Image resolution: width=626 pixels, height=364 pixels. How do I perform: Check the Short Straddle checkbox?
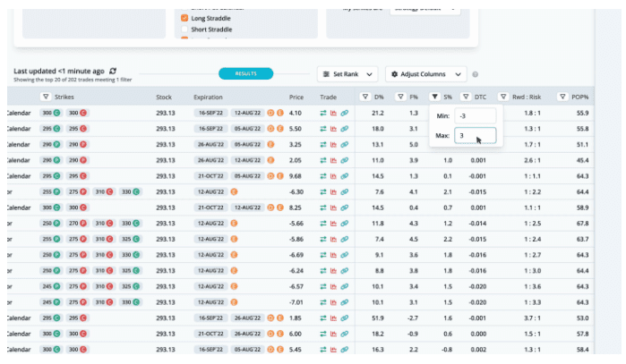[184, 30]
